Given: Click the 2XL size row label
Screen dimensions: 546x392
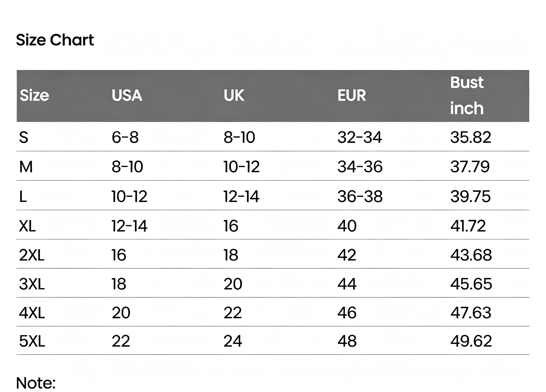Looking at the screenshot, I should pos(32,255).
